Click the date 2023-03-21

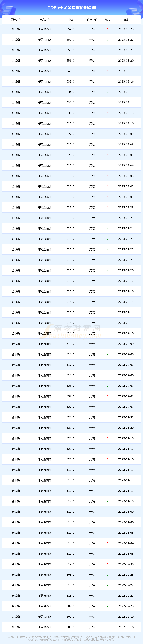[x=126, y=50]
